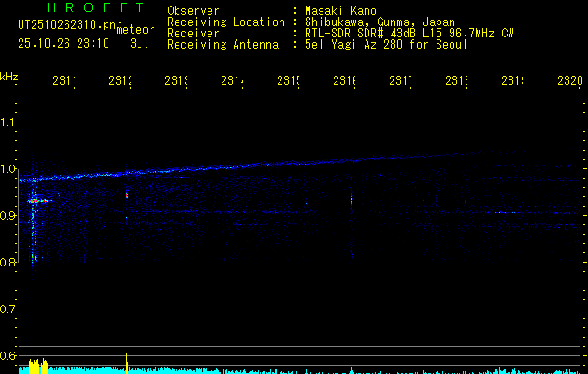Click the 1.0 kHz frequency label
This screenshot has height=374, width=588.
7,169
